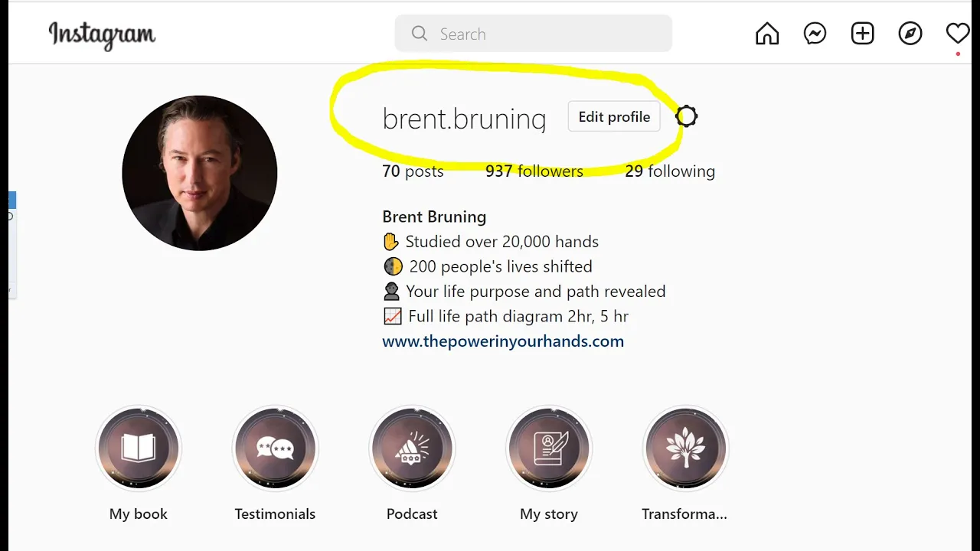Click the magnifier icon in search bar
This screenshot has width=980, height=551.
click(419, 34)
